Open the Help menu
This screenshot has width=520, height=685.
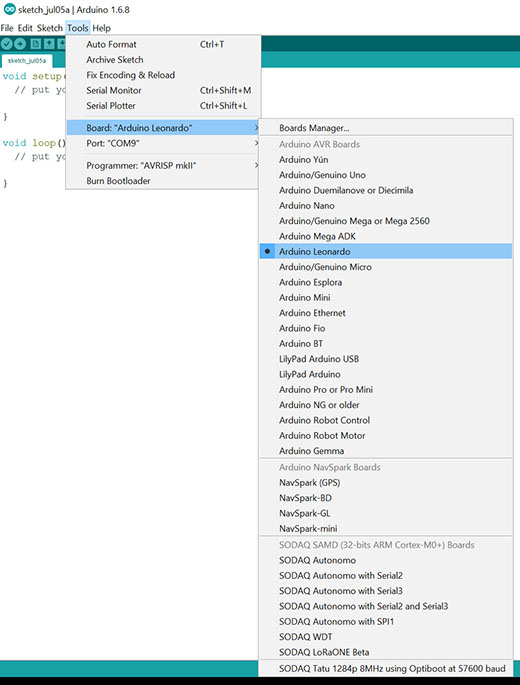[x=101, y=28]
